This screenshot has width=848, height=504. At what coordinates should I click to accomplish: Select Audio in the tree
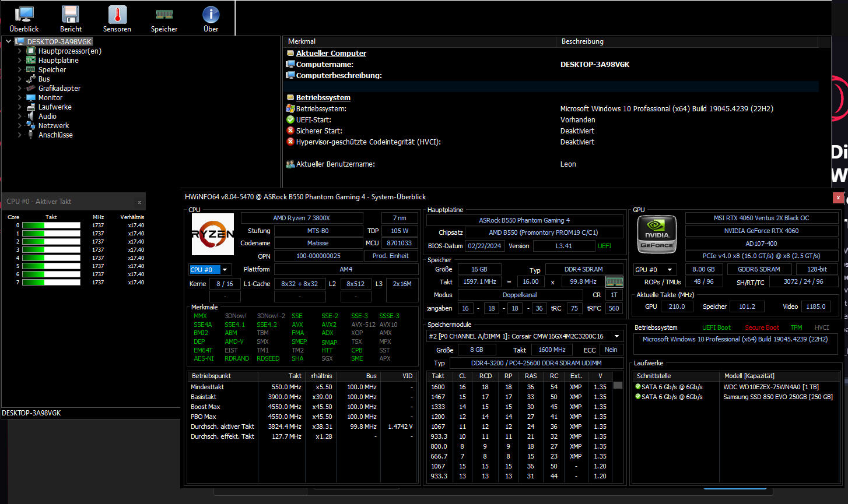click(47, 117)
